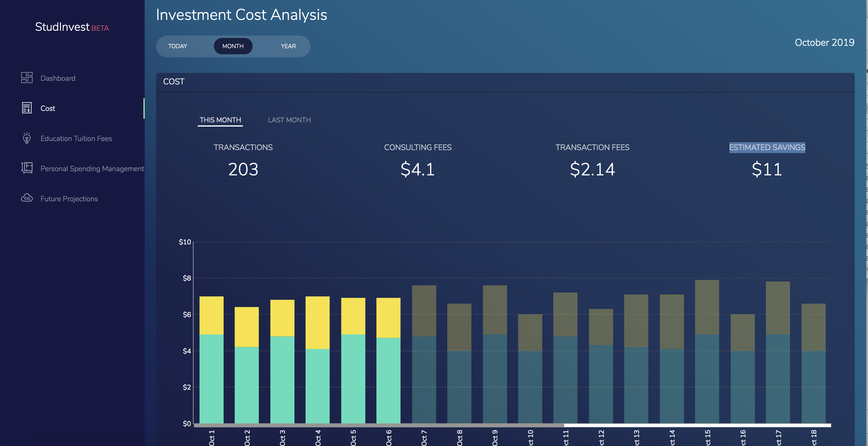Click the Cost receipt icon
This screenshot has height=446, width=868.
click(x=27, y=108)
